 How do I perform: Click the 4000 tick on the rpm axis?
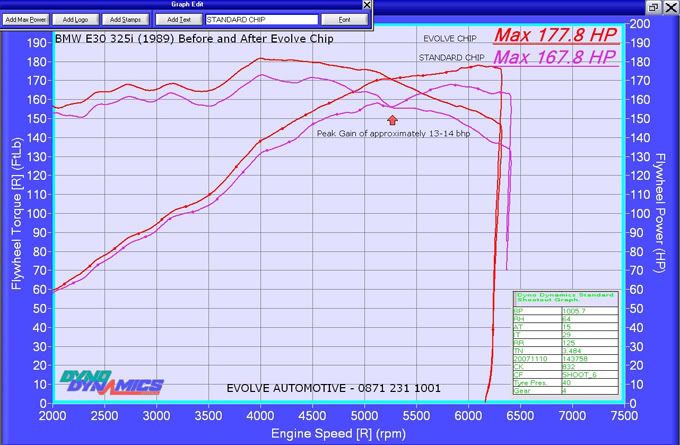point(260,416)
